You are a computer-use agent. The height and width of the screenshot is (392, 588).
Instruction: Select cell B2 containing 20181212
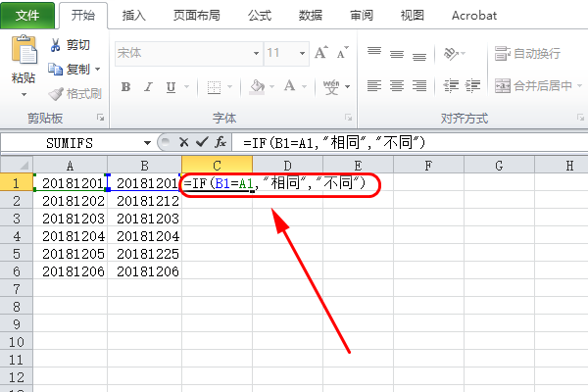point(144,201)
